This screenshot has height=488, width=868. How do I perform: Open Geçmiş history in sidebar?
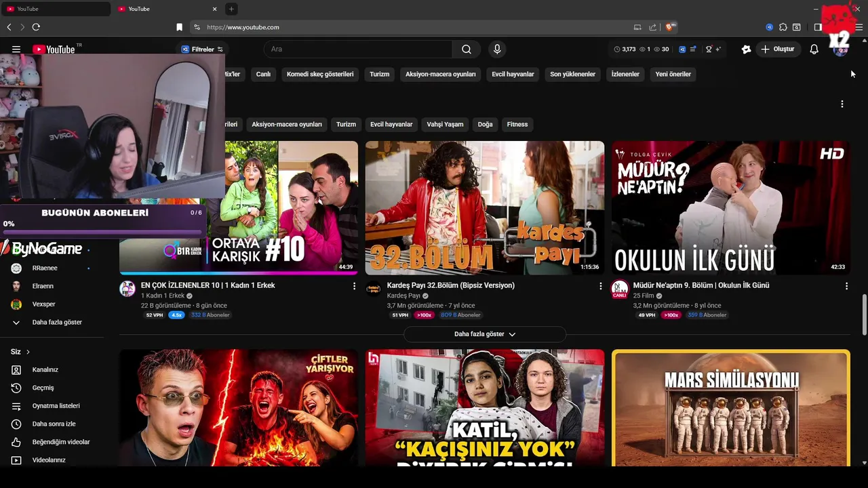click(x=52, y=388)
